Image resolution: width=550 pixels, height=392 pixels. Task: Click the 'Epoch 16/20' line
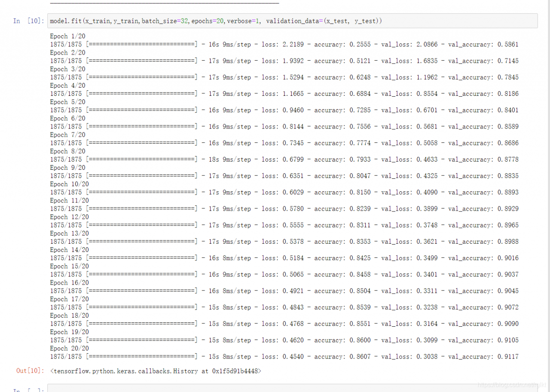[x=69, y=282]
